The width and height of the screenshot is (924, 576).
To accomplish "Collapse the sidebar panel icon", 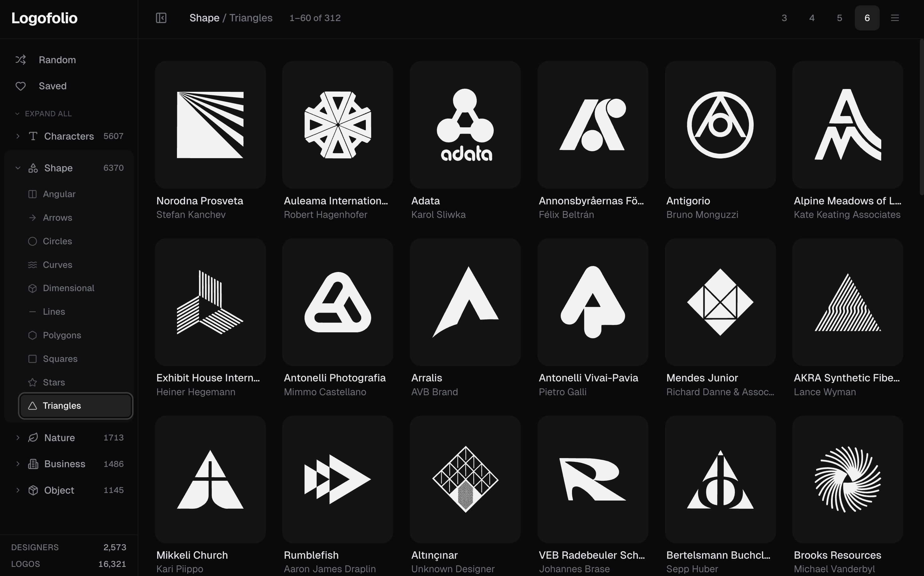I will 161,18.
